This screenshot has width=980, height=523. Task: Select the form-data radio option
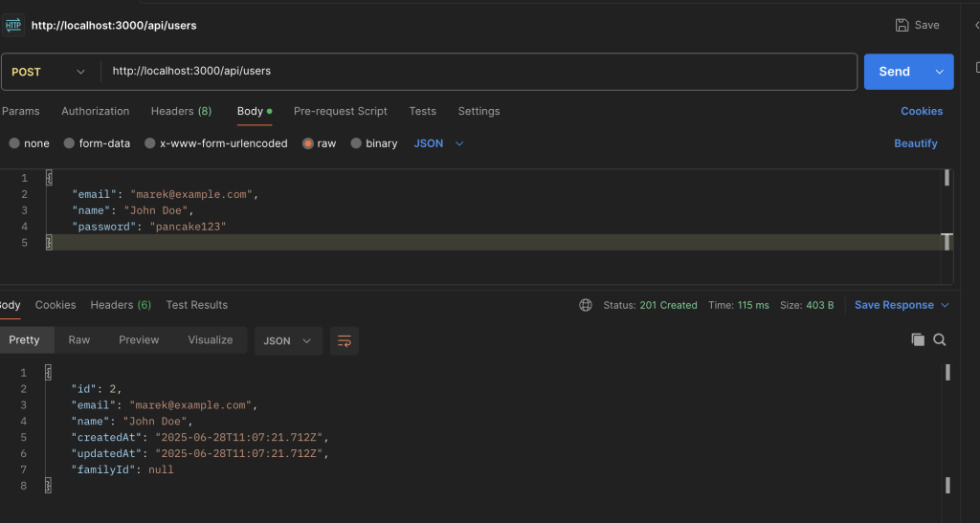[70, 143]
